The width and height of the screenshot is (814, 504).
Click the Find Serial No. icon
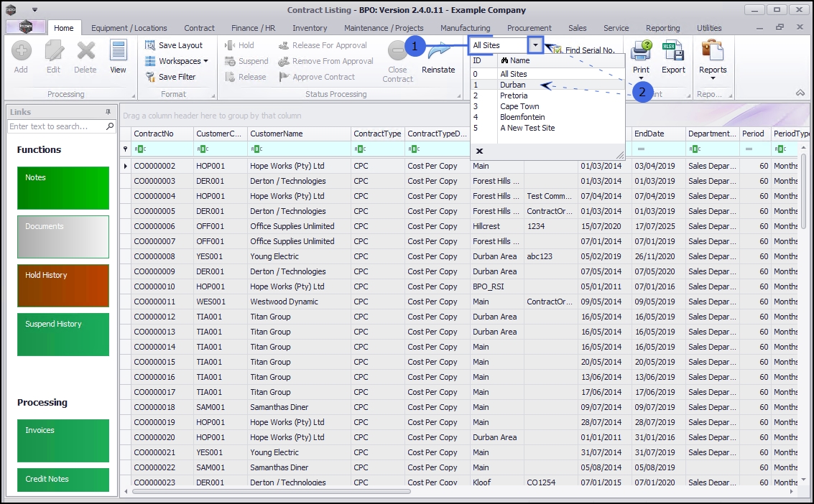coord(557,50)
